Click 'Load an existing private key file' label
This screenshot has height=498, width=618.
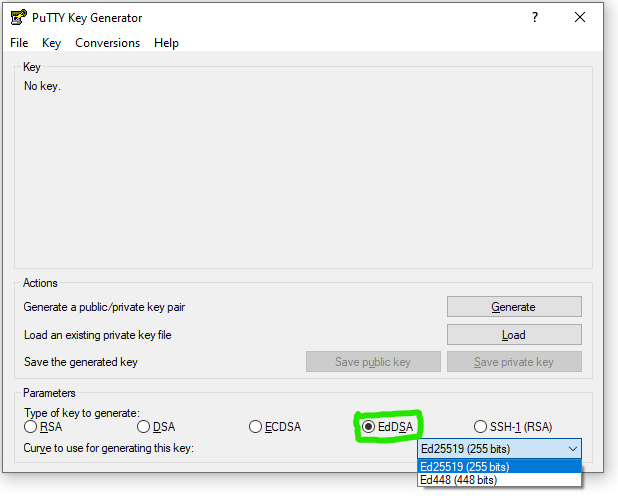(97, 335)
